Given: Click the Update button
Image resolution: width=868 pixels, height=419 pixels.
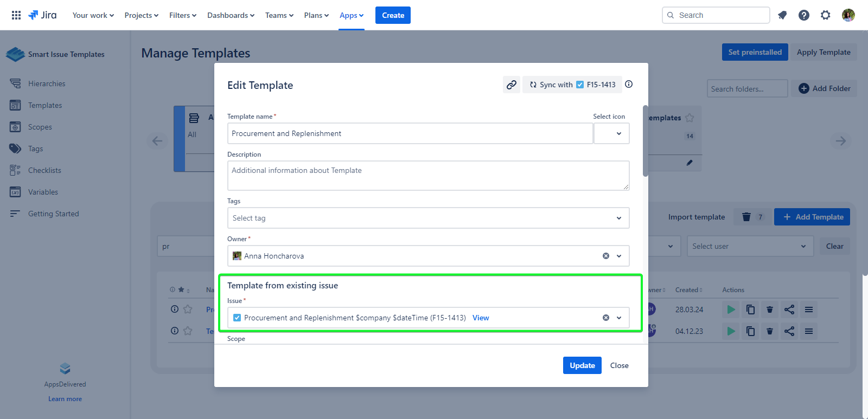Looking at the screenshot, I should [582, 365].
